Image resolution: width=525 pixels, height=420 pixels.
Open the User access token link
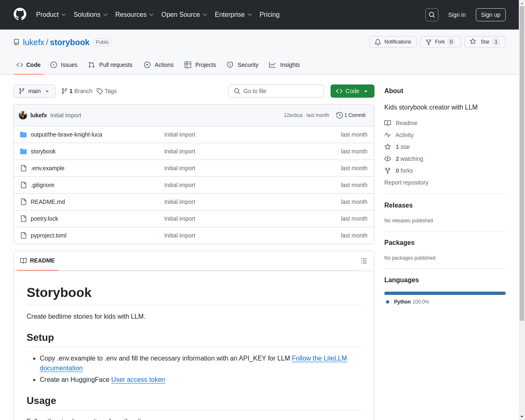[x=138, y=380]
